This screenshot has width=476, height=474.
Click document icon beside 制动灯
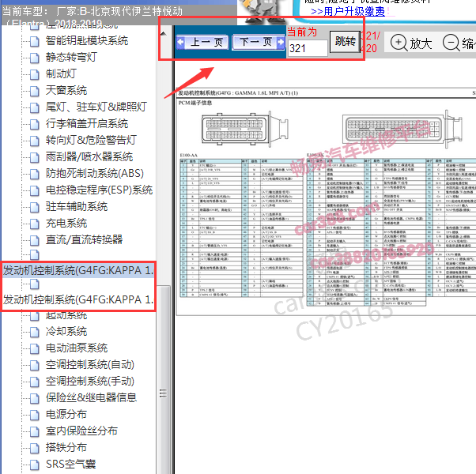click(x=35, y=74)
